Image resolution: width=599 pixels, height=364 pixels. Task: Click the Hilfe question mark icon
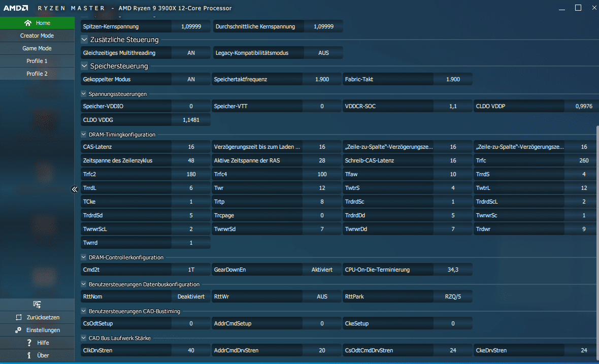(x=29, y=343)
